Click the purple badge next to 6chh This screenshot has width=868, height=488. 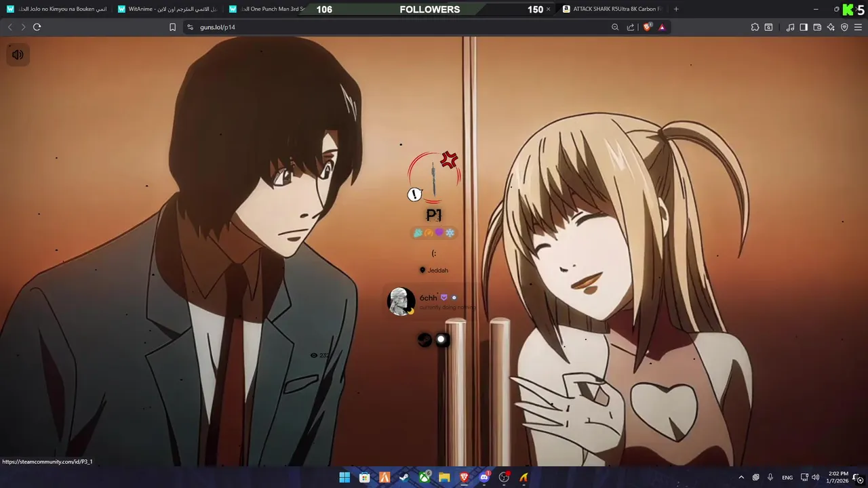click(444, 298)
